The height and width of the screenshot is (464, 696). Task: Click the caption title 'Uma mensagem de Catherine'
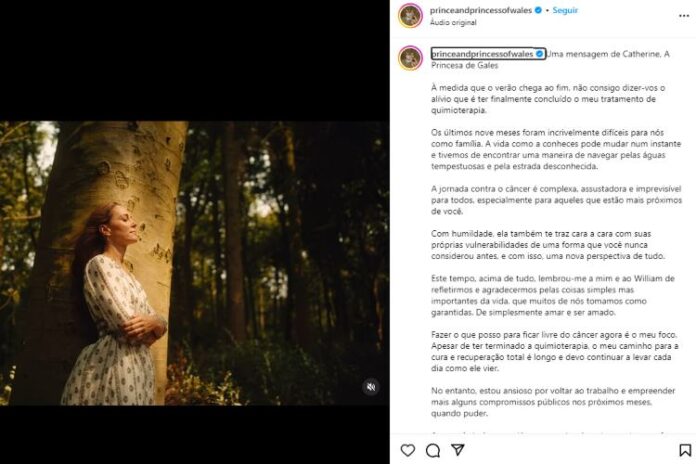[608, 53]
